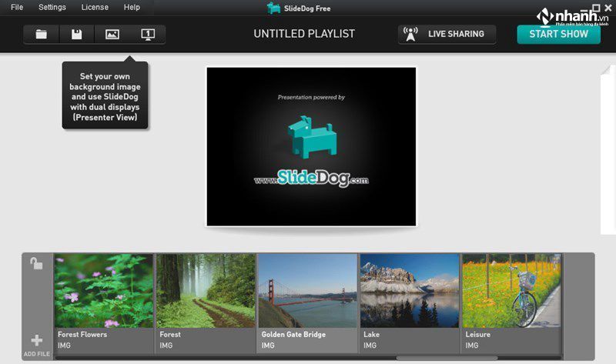Select the Forest Flowers thumbnail
This screenshot has width=616, height=364.
coord(104,291)
